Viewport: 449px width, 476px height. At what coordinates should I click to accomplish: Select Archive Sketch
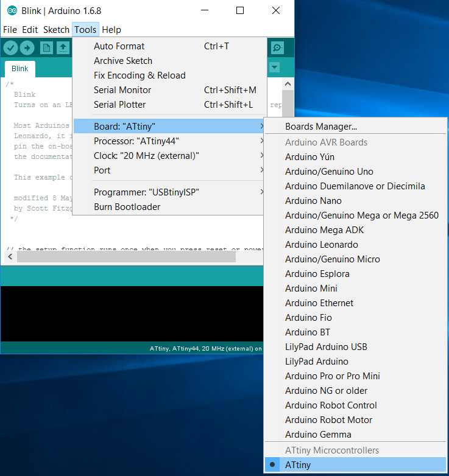tap(169, 61)
